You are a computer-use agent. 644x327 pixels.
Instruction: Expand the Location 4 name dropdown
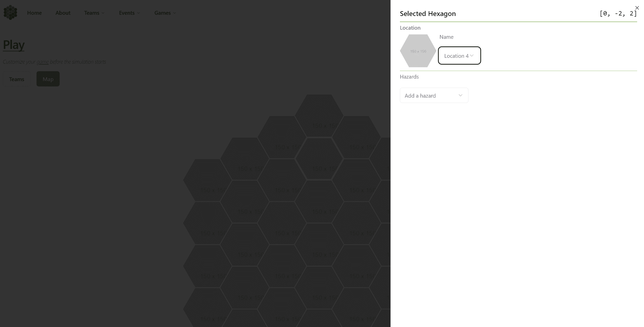coord(459,56)
